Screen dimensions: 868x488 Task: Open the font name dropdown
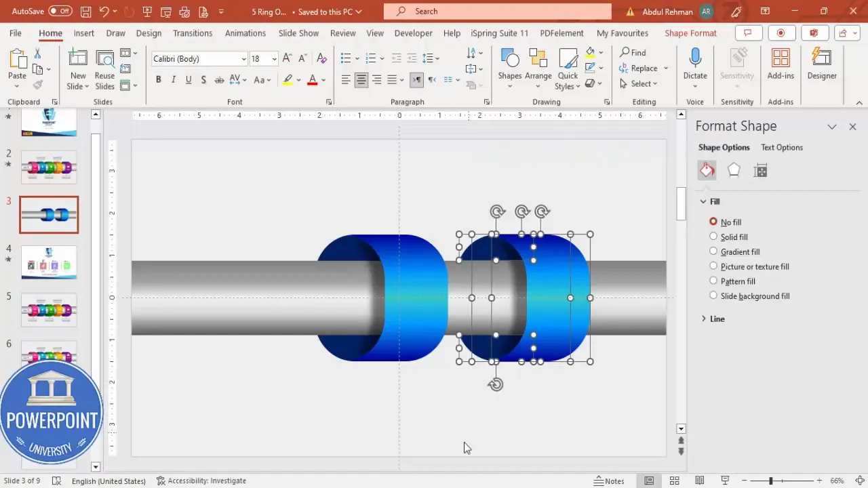[243, 59]
